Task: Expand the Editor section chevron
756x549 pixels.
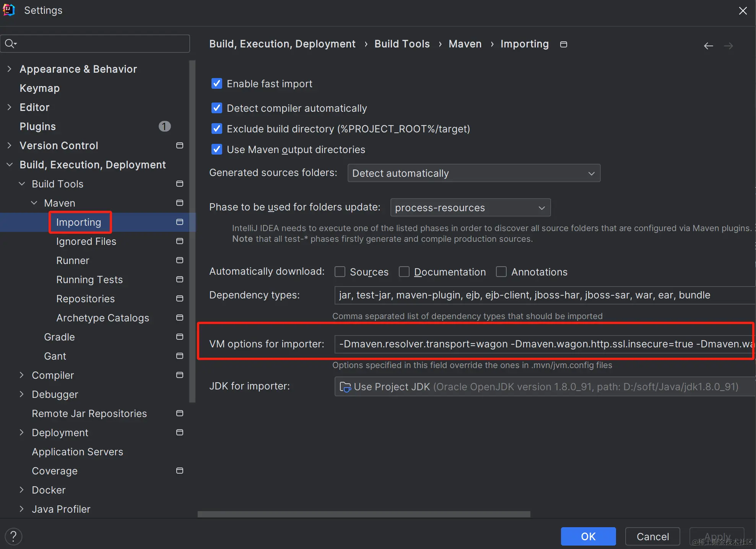Action: click(x=10, y=107)
